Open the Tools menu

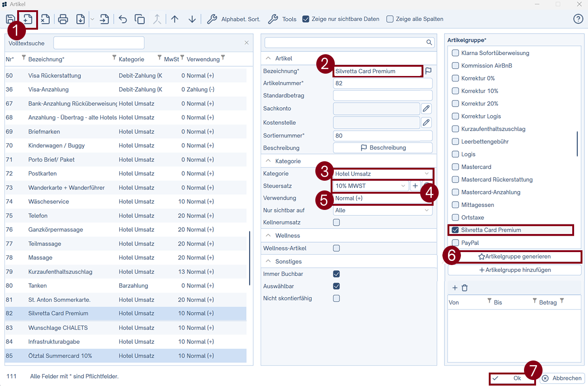282,19
